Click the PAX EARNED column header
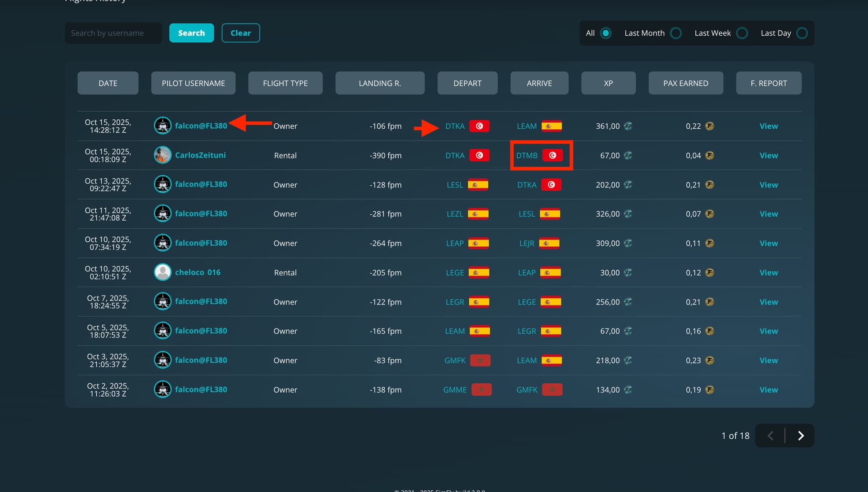 point(685,83)
